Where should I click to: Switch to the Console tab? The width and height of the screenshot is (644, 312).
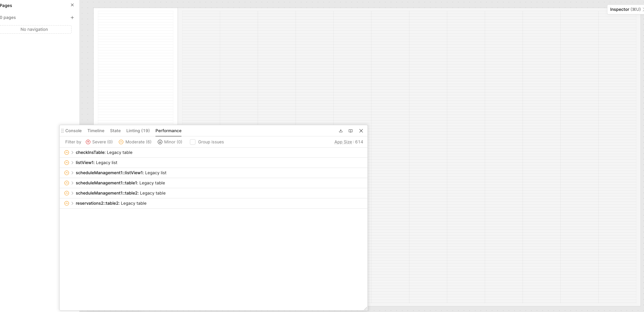[x=73, y=131]
